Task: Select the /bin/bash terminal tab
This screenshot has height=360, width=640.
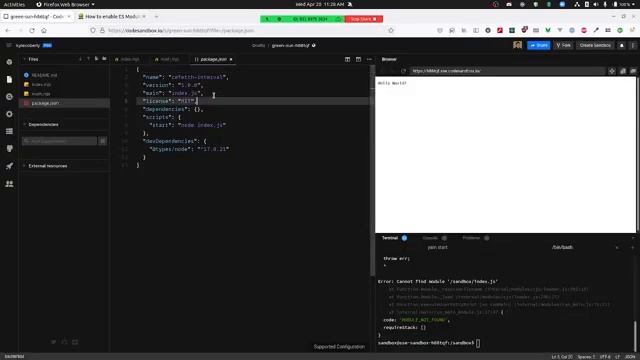Action: click(562, 247)
